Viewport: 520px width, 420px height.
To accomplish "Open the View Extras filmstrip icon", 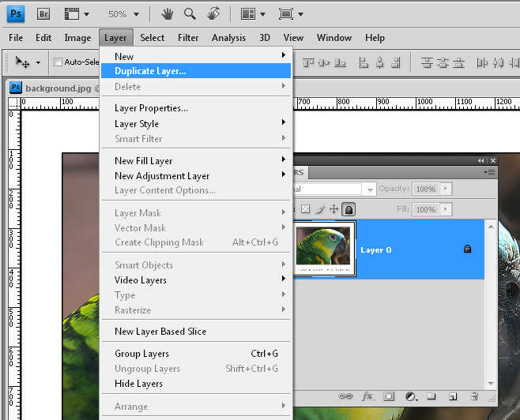I will coord(72,14).
